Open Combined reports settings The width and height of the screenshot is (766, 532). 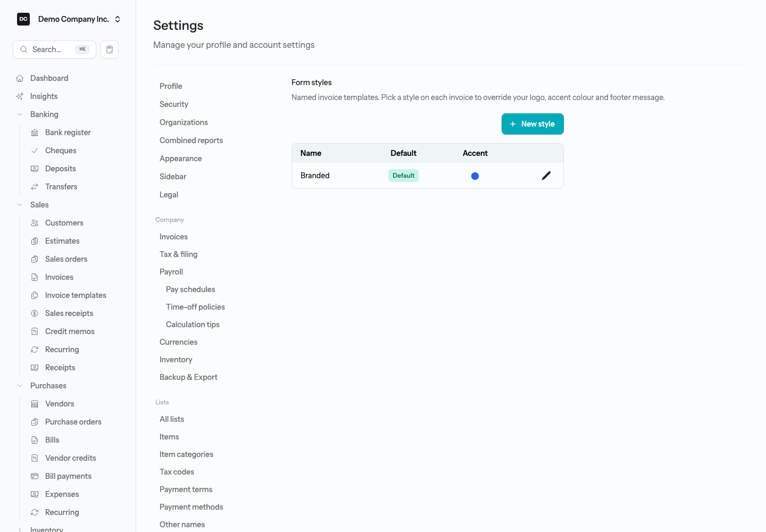coord(191,140)
